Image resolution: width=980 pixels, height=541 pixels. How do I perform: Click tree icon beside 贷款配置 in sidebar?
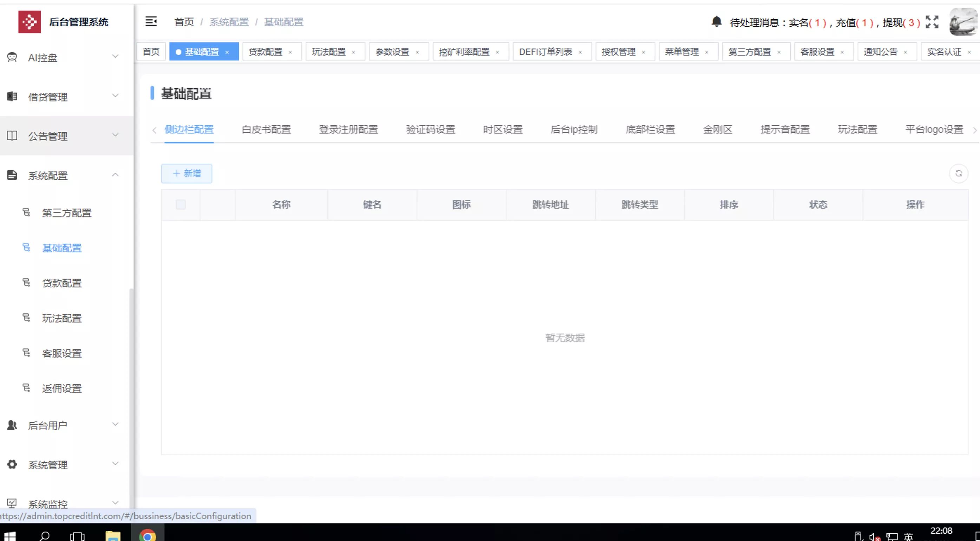26,283
